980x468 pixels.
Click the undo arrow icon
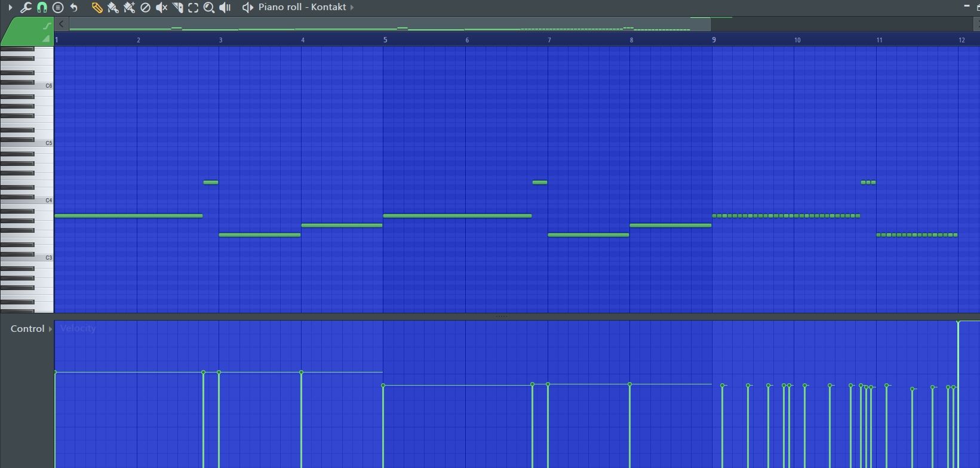tap(74, 8)
